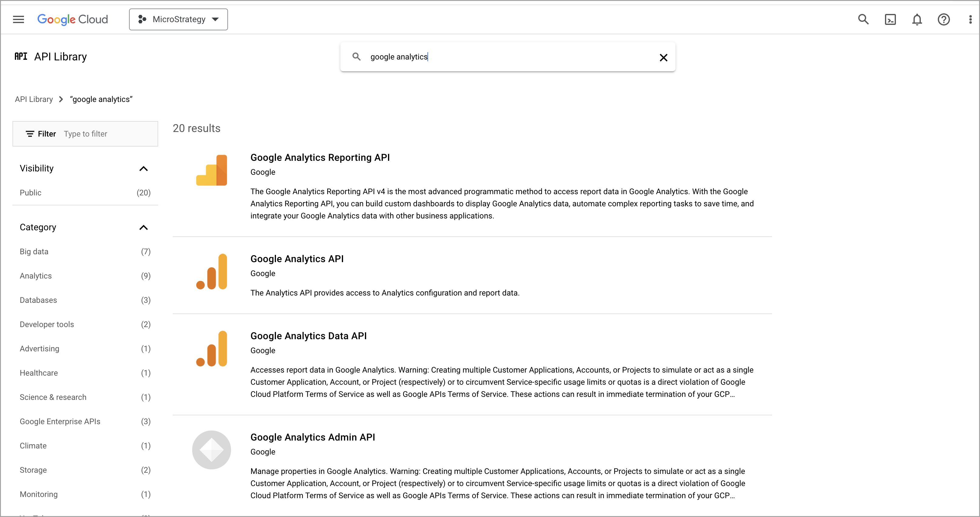This screenshot has height=517, width=980.
Task: Open the three-dot more options menu
Action: (x=970, y=19)
